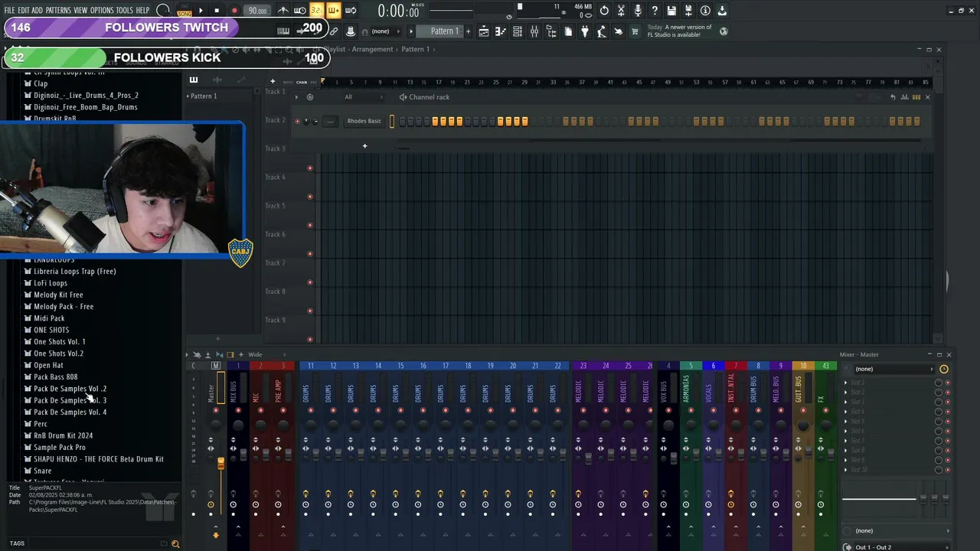Open the FILE menu
This screenshot has width=980, height=551.
pyautogui.click(x=9, y=11)
